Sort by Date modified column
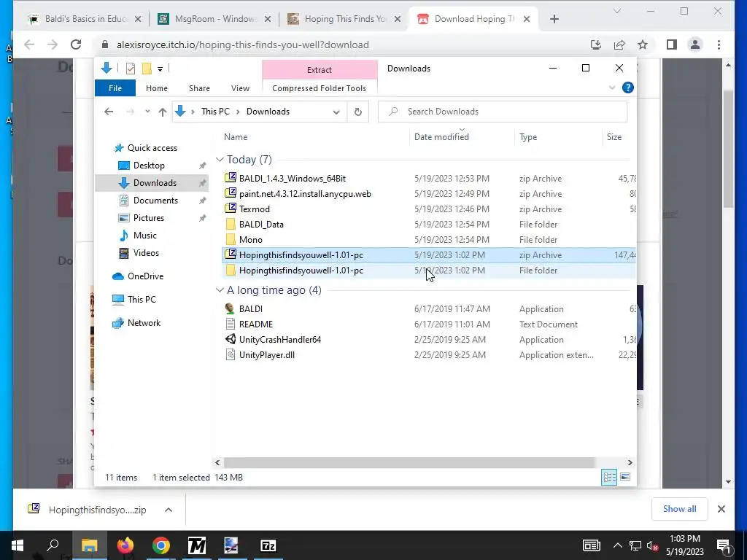Image resolution: width=747 pixels, height=560 pixels. pos(441,136)
